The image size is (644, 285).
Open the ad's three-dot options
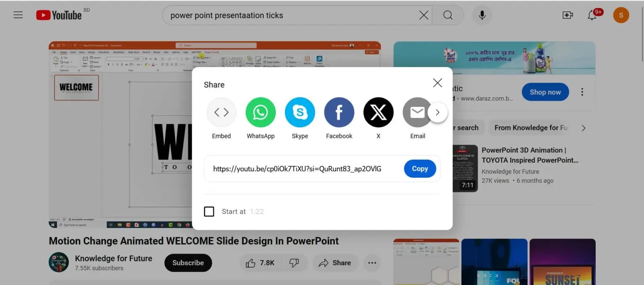pos(582,92)
